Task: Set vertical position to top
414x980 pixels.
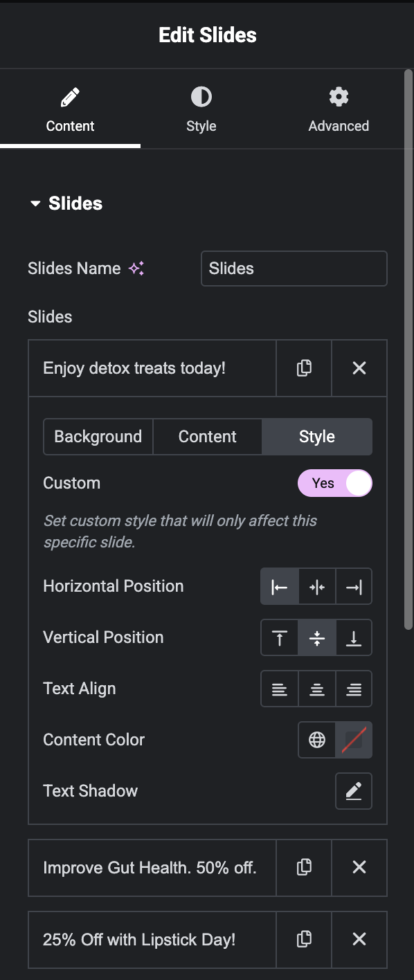Action: click(x=280, y=638)
